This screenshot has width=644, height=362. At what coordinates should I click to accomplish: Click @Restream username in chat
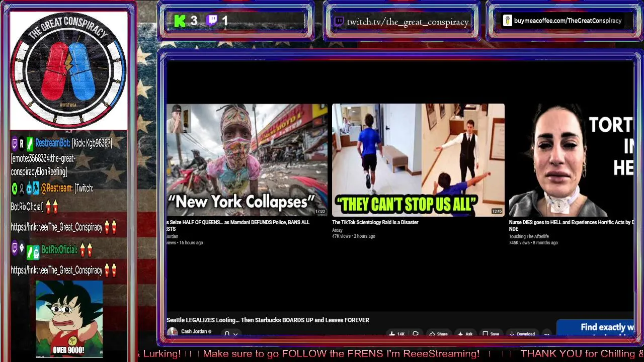pyautogui.click(x=56, y=188)
